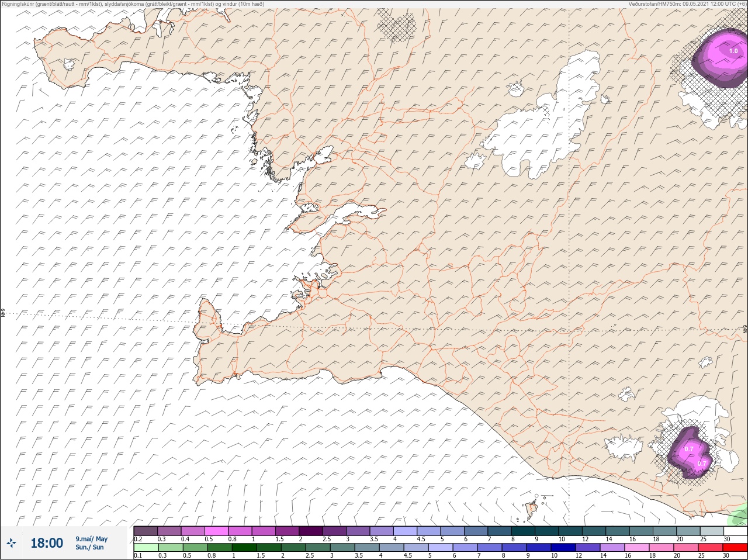Select the white 30 swatch in the snow legend

tap(736, 531)
